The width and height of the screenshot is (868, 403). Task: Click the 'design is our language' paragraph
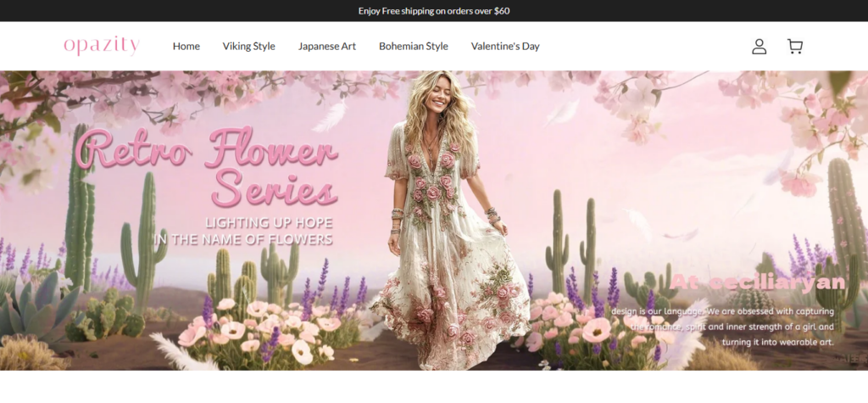[x=722, y=326]
